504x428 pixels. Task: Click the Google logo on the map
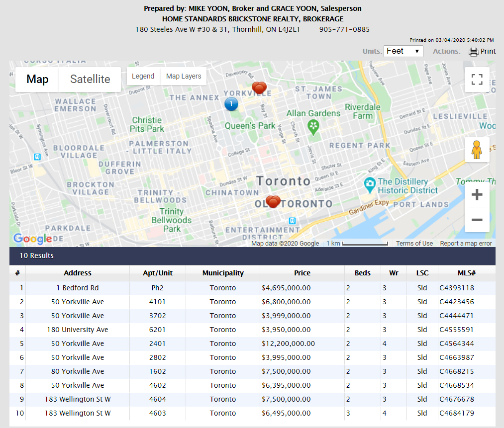[x=32, y=238]
